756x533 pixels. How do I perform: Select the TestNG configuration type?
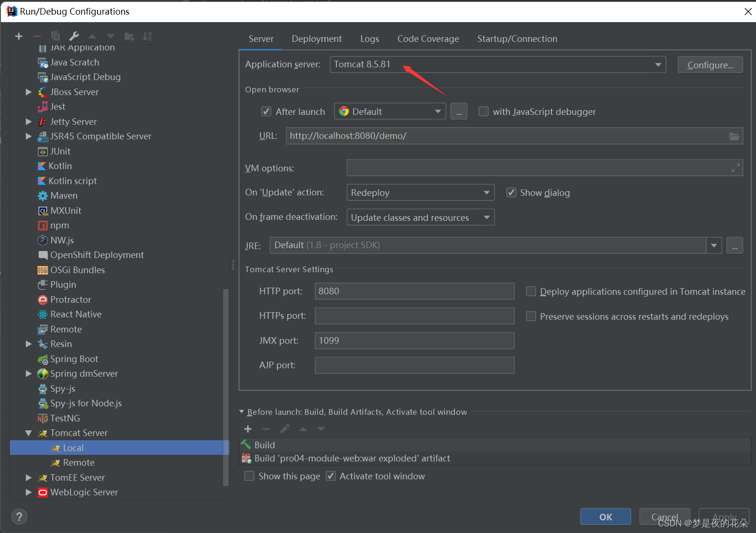pyautogui.click(x=65, y=418)
